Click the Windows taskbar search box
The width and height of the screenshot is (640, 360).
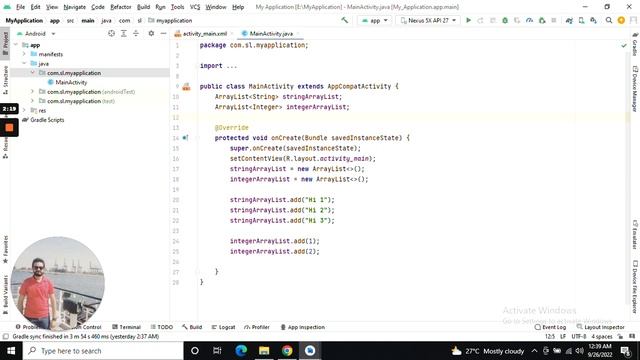pyautogui.click(x=103, y=351)
